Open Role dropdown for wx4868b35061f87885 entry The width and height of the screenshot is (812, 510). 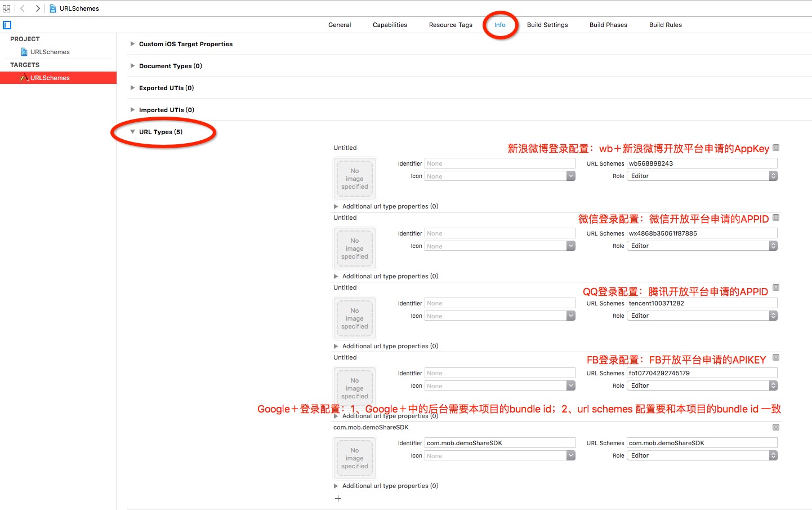click(702, 246)
